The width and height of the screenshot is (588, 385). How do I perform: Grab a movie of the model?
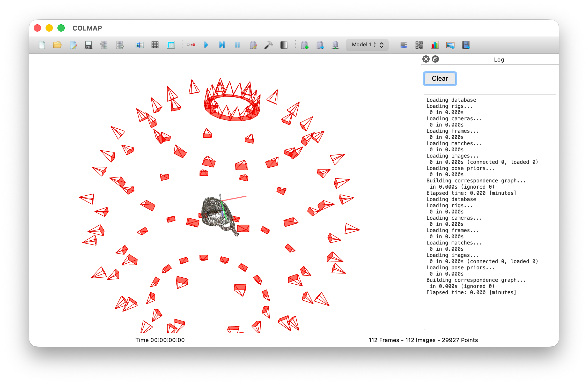466,45
